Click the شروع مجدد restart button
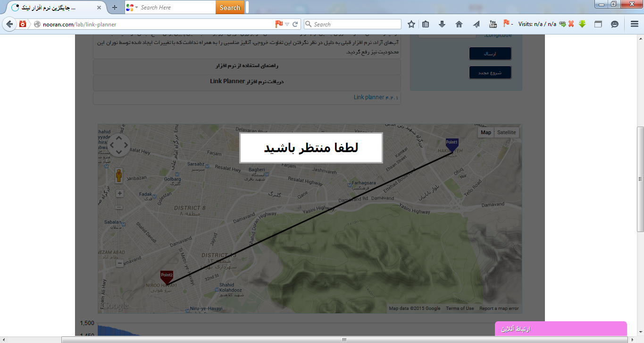644x343 pixels. point(490,73)
